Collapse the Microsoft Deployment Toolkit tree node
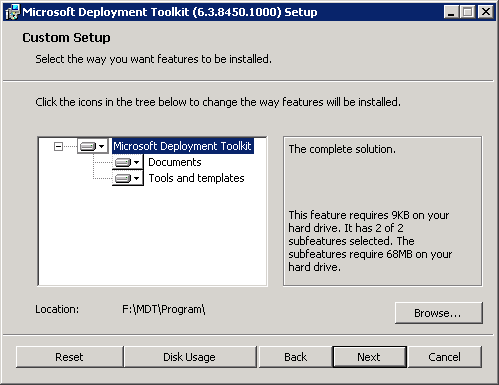 (x=58, y=146)
